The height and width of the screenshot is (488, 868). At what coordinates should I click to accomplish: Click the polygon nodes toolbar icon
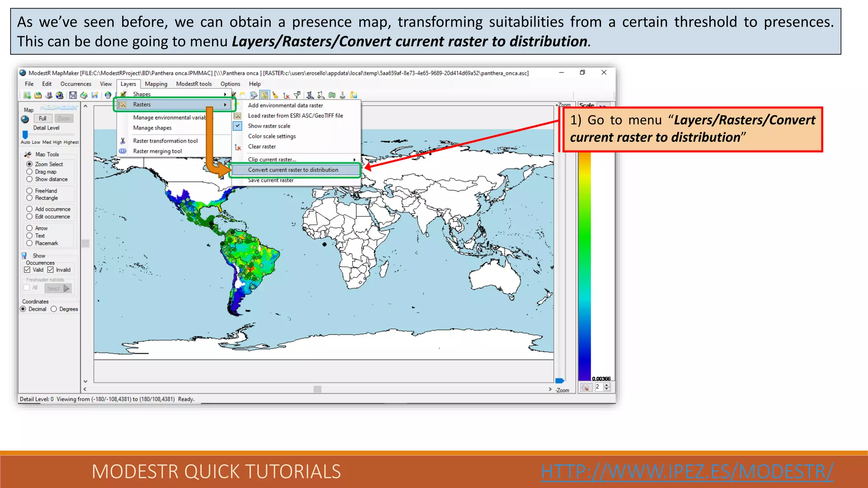[x=321, y=95]
